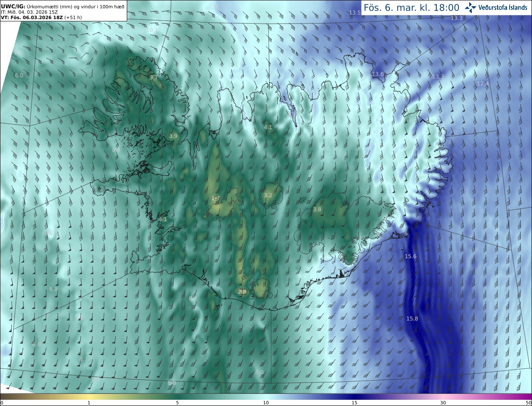Image resolution: width=532 pixels, height=406 pixels.
Task: Click the 5.2 value label
Action: pyautogui.click(x=99, y=188)
